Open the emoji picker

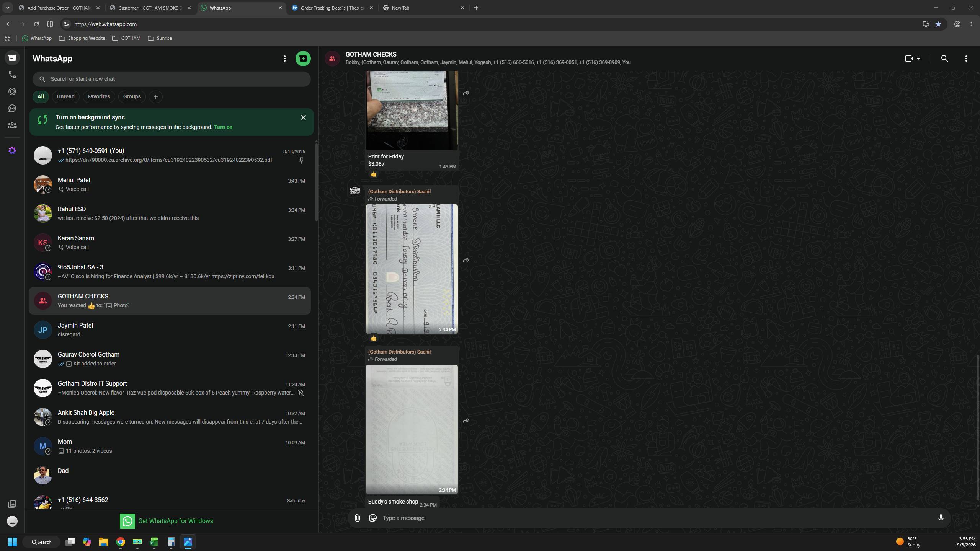pos(372,518)
